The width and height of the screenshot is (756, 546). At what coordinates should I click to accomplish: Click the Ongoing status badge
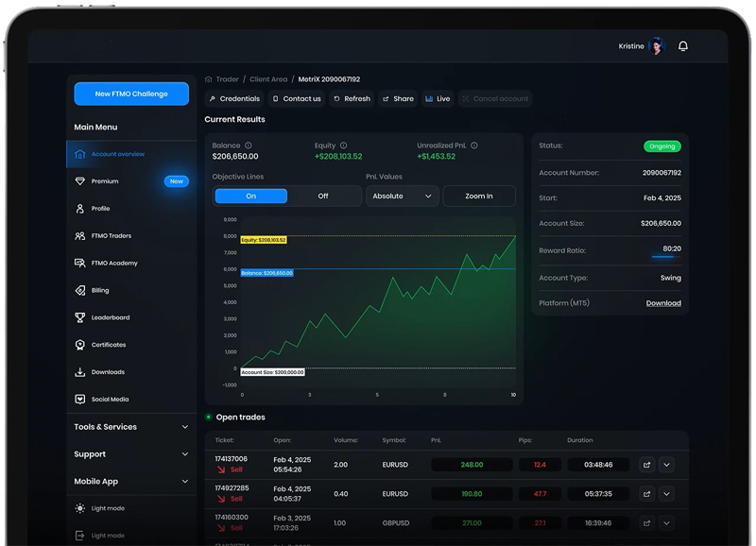tap(662, 146)
